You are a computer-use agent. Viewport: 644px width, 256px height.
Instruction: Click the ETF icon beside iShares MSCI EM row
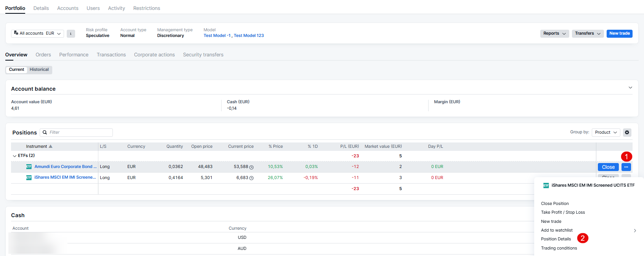29,178
